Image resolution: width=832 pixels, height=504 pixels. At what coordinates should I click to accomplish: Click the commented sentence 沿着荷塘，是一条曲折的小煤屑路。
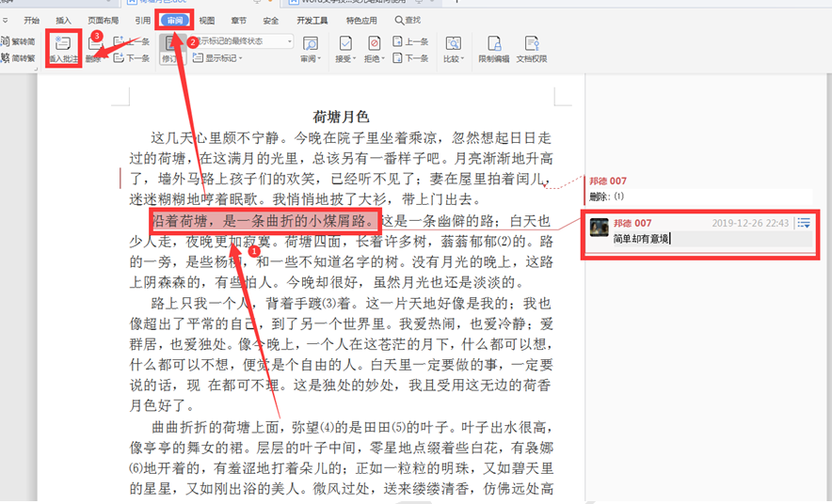[x=266, y=220]
